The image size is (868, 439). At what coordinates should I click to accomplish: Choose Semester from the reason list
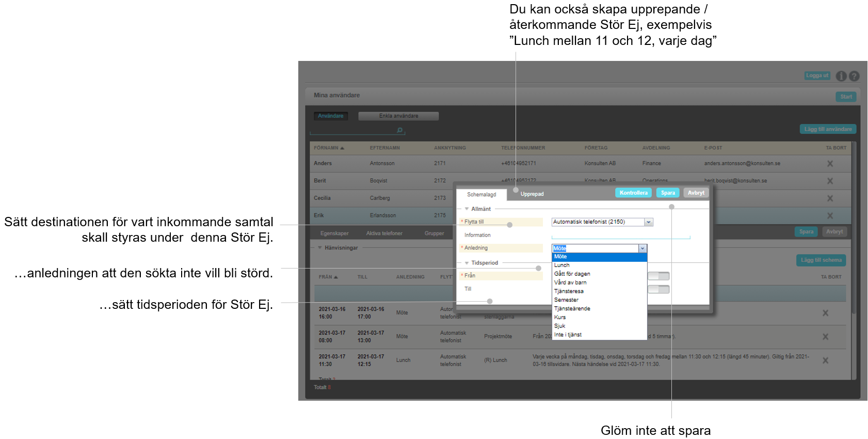pos(599,300)
